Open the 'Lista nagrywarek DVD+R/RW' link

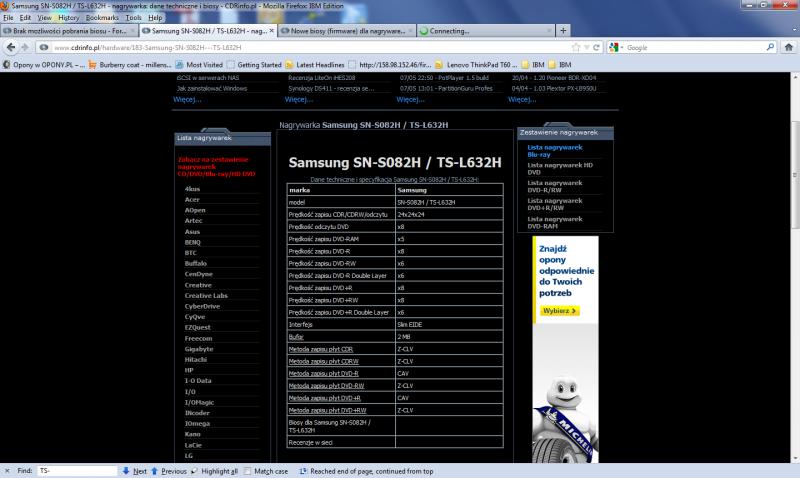pyautogui.click(x=555, y=204)
